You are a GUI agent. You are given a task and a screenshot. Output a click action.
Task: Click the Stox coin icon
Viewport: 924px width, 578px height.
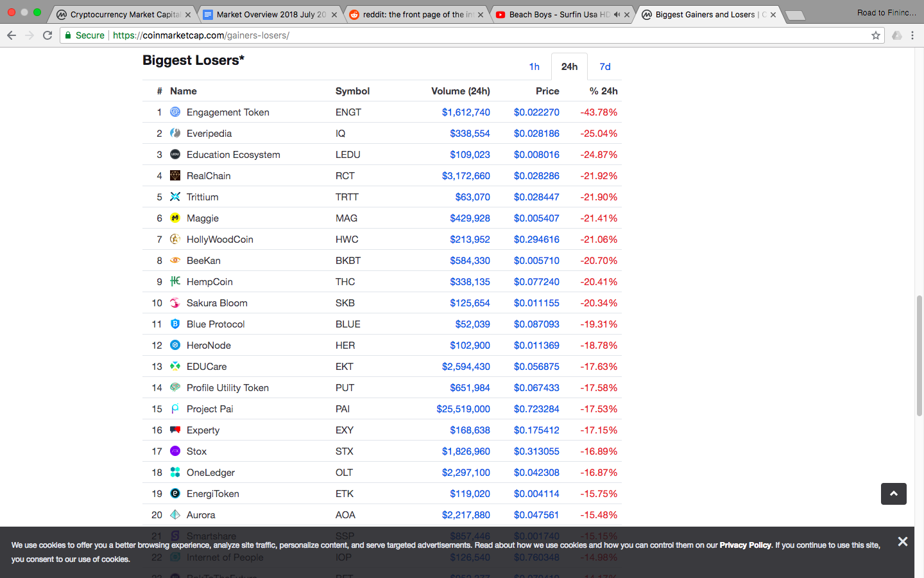tap(175, 451)
